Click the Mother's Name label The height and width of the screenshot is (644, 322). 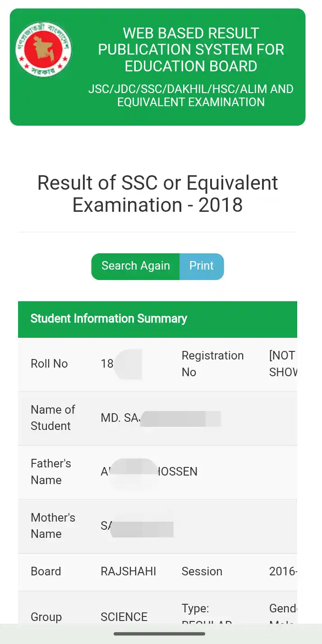coord(53,526)
